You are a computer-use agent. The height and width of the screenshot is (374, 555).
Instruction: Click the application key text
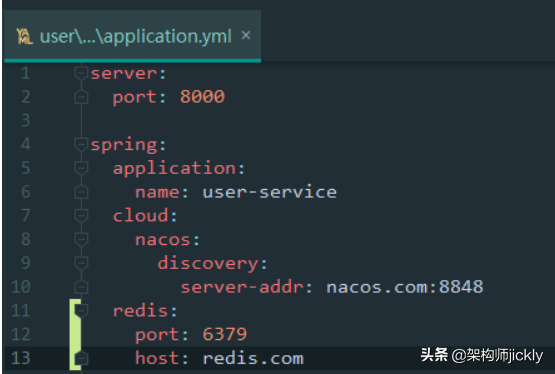coord(174,169)
